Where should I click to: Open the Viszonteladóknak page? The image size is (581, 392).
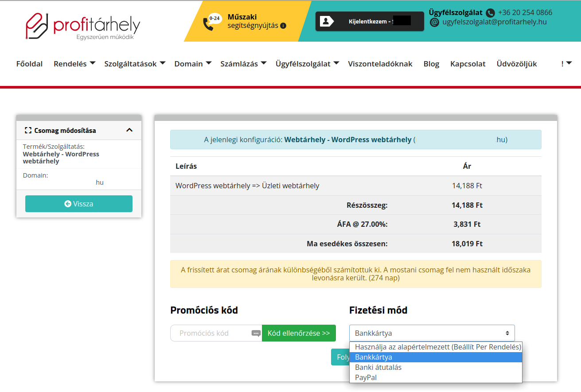click(380, 64)
